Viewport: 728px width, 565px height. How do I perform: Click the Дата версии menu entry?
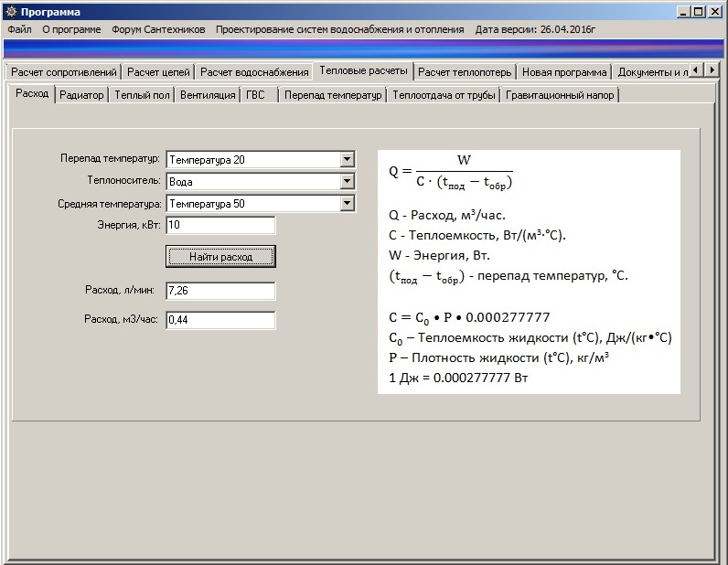point(535,29)
